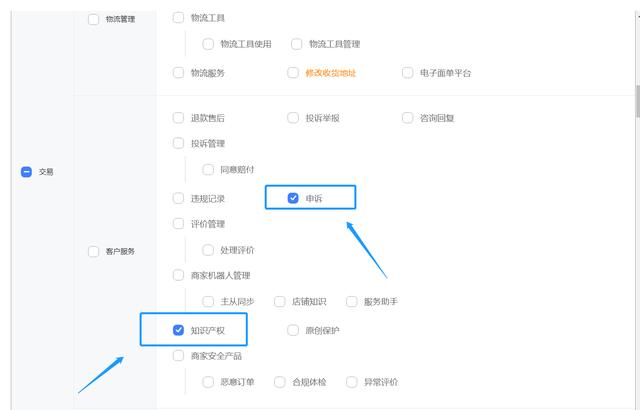Screen dimensions: 640x410
Task: Enable the 恶意订单 option
Action: click(208, 382)
